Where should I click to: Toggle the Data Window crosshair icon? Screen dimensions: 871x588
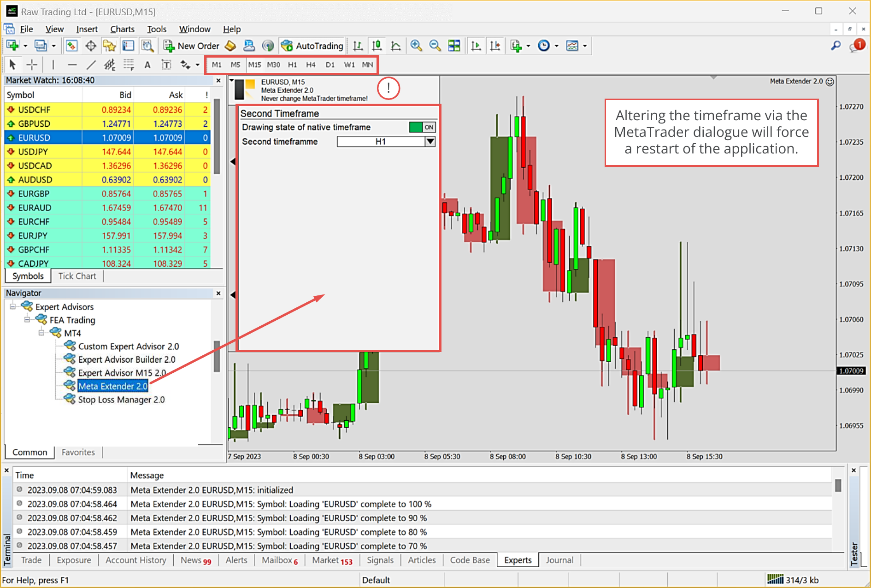click(91, 46)
